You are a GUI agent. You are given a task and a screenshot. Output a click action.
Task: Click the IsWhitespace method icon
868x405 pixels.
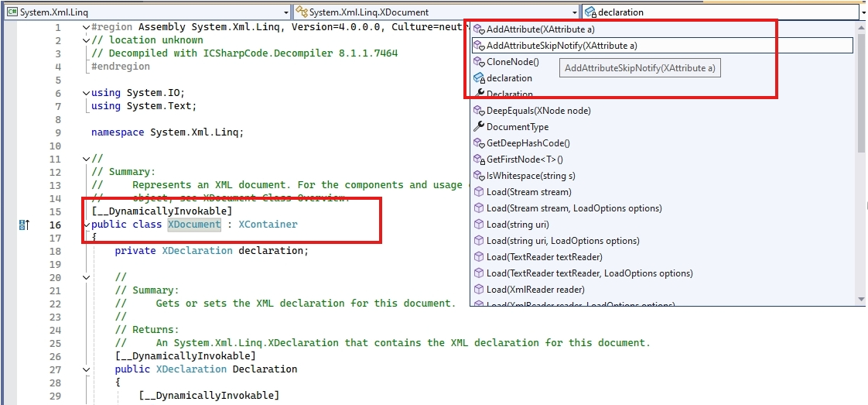click(478, 176)
